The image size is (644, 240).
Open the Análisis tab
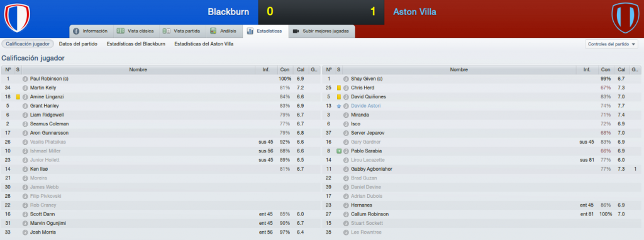223,31
